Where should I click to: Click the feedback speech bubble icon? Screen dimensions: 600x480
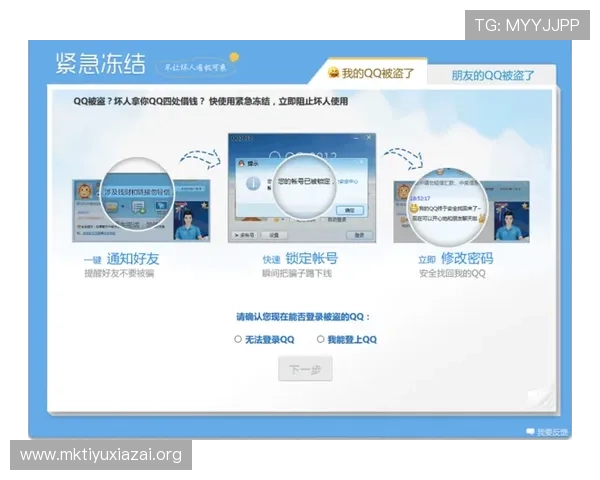[x=530, y=432]
